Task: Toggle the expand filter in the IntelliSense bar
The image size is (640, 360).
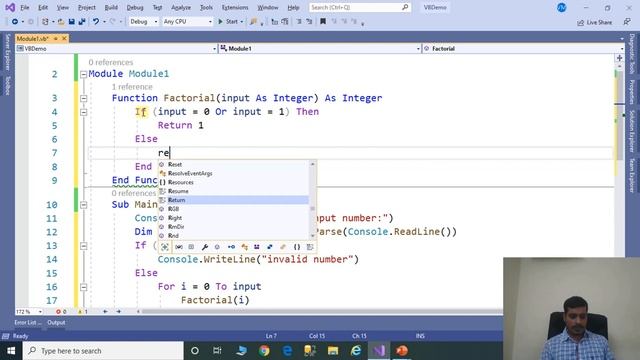Action: click(x=165, y=247)
